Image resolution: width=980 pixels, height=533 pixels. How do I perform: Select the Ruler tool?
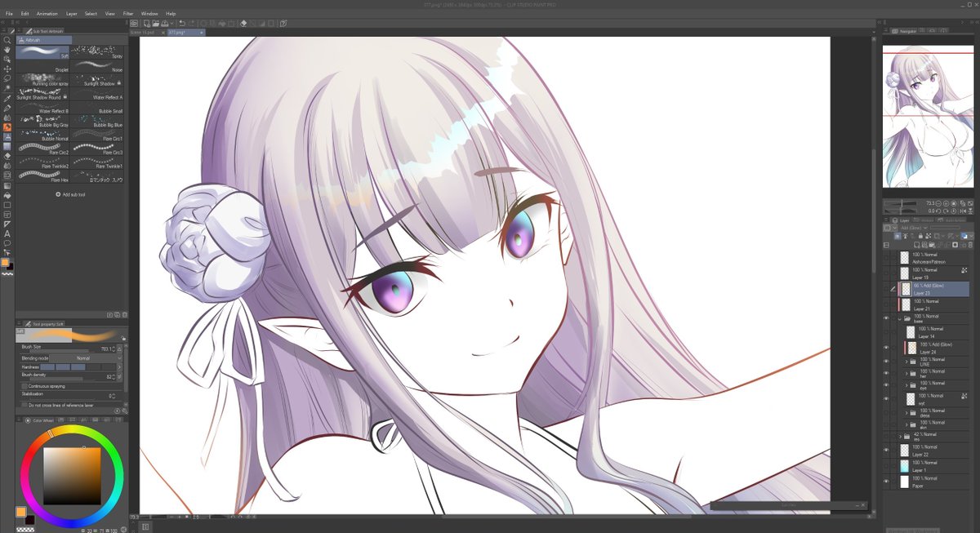pyautogui.click(x=7, y=224)
